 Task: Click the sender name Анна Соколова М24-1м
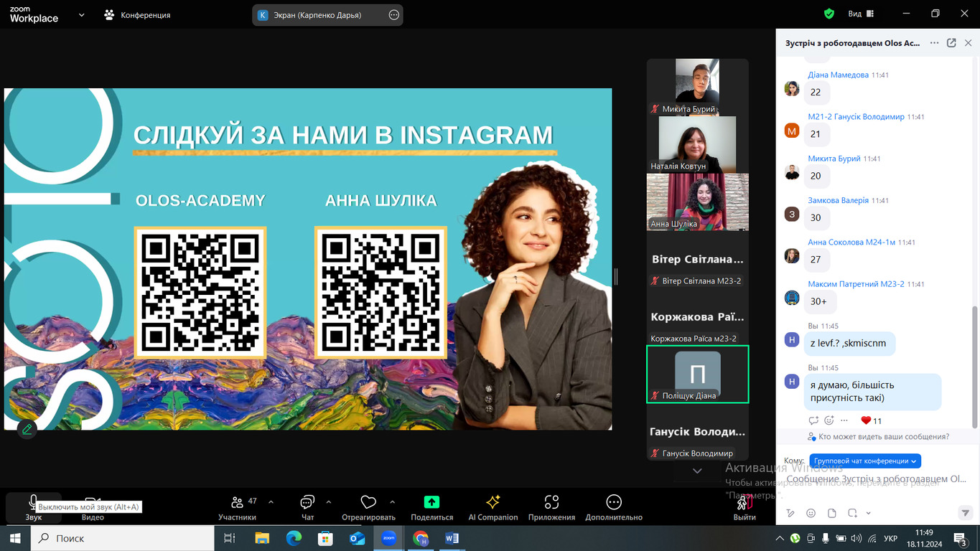tap(851, 242)
